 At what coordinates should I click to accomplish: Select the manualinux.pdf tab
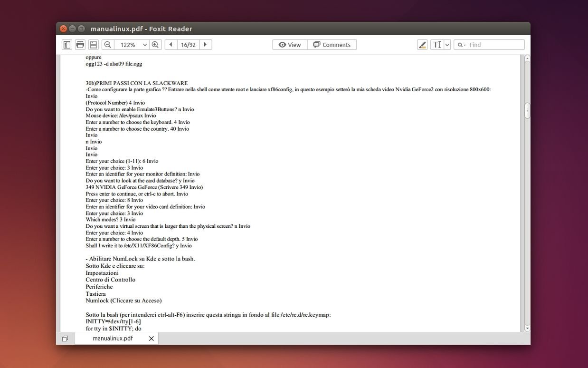point(113,339)
